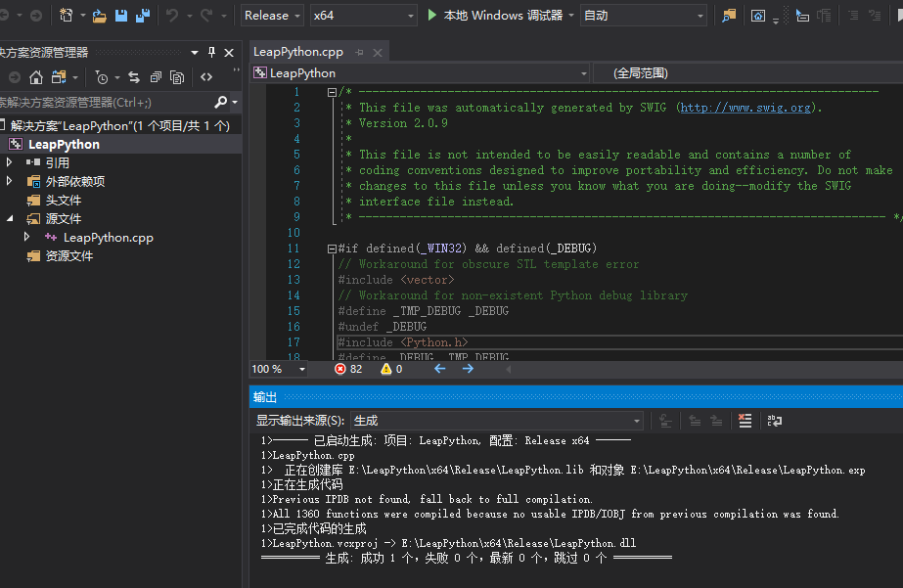Click the View Code icon in Solution Explorer
This screenshot has height=588, width=903.
(x=207, y=76)
